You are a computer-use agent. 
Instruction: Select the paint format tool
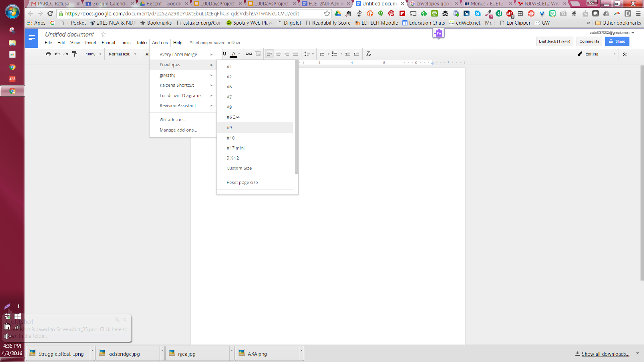point(75,54)
